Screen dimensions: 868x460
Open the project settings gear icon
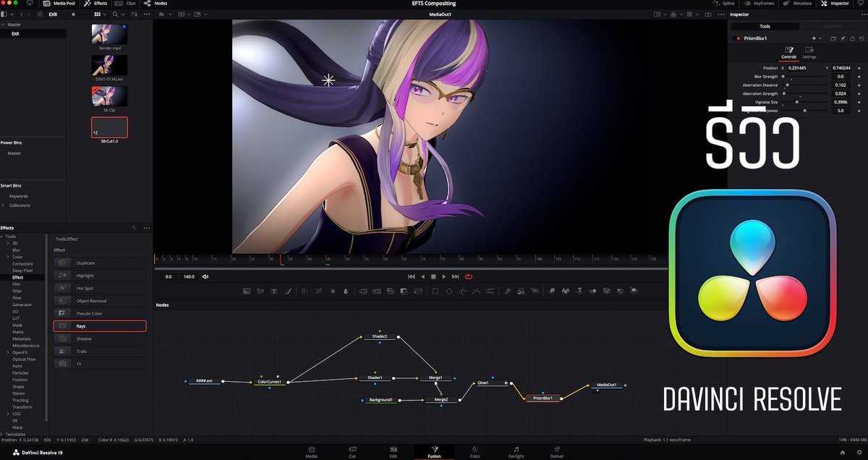[859, 452]
